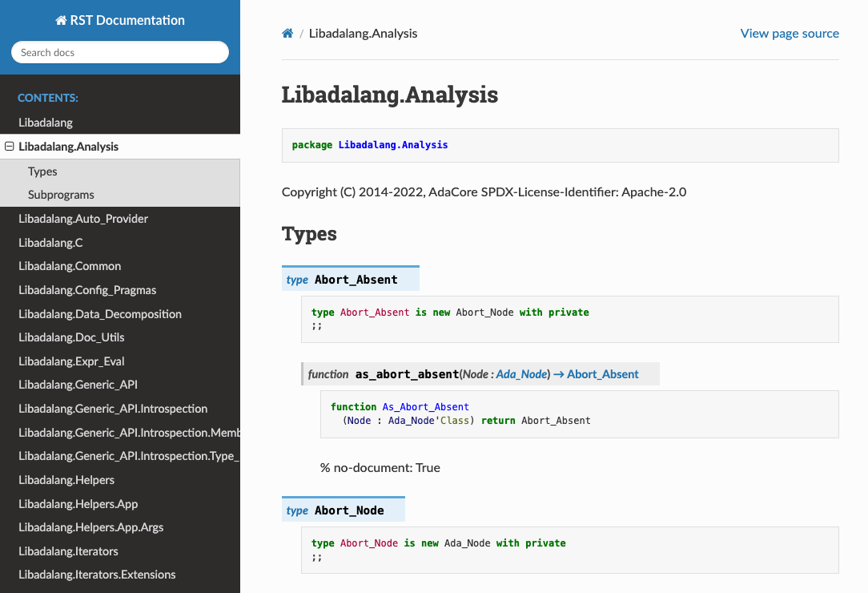The width and height of the screenshot is (868, 593).
Task: Click the Search docs input field
Action: pyautogui.click(x=119, y=51)
